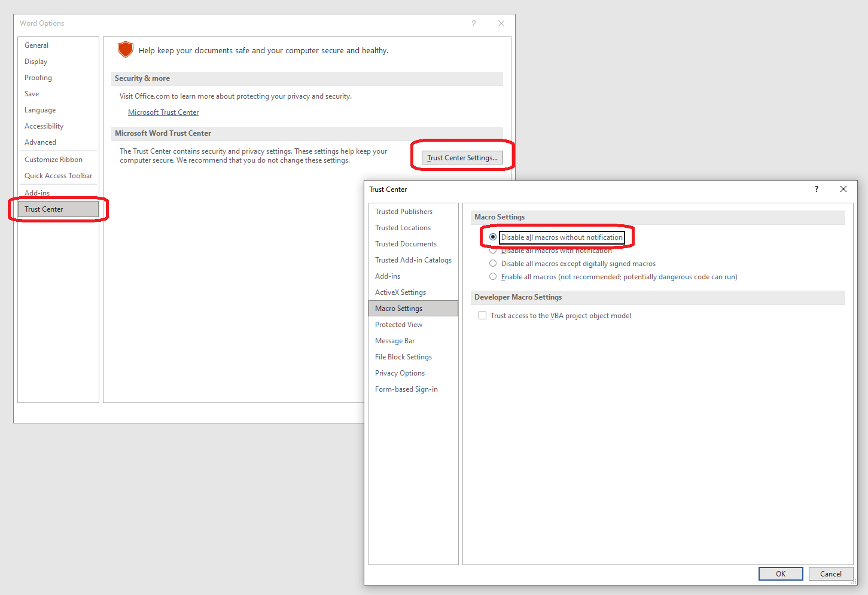Click the Help question mark in Trust Center
Image resolution: width=868 pixels, height=595 pixels.
[x=816, y=189]
